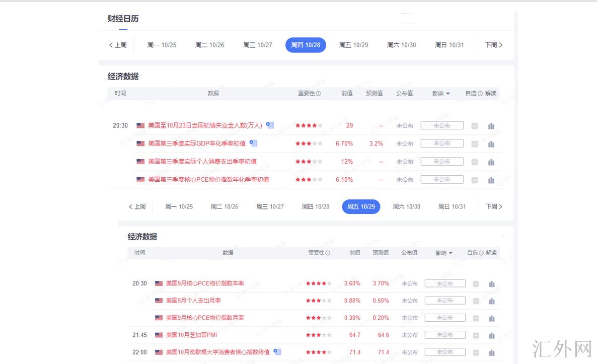Viewport: 597px width, 364px height.
Task: Open link 美国第三季度实际个人消费支出季率初值
Action: [202, 162]
